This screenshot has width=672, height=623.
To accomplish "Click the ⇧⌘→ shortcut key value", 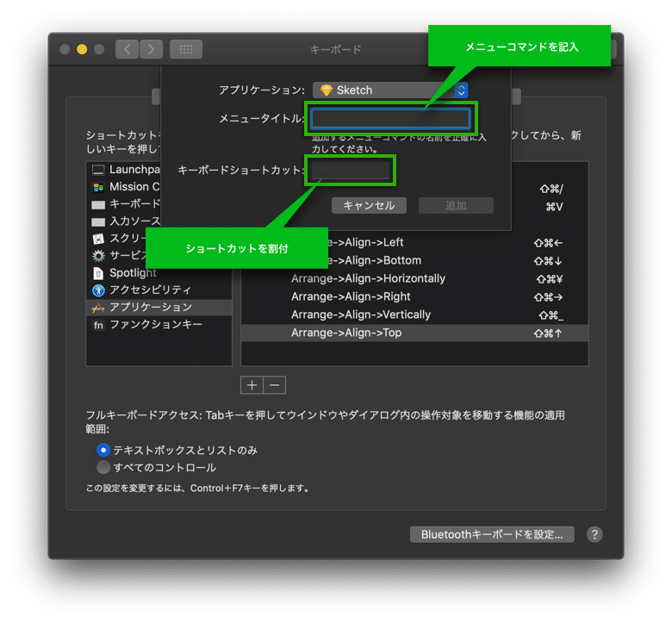I will 548,297.
